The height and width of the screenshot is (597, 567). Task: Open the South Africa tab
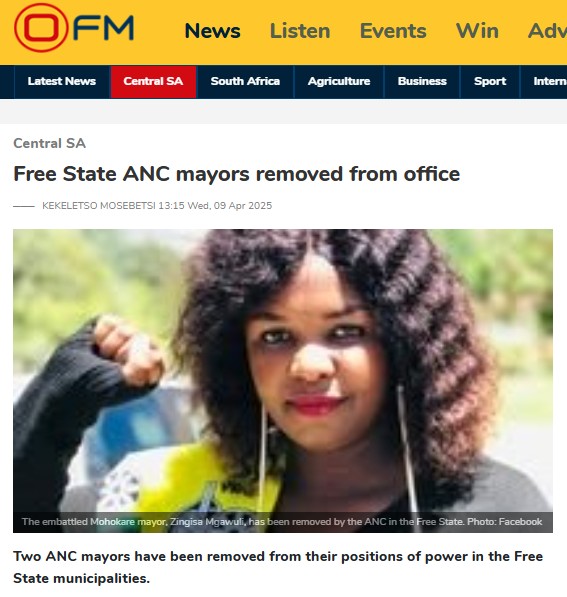click(245, 81)
